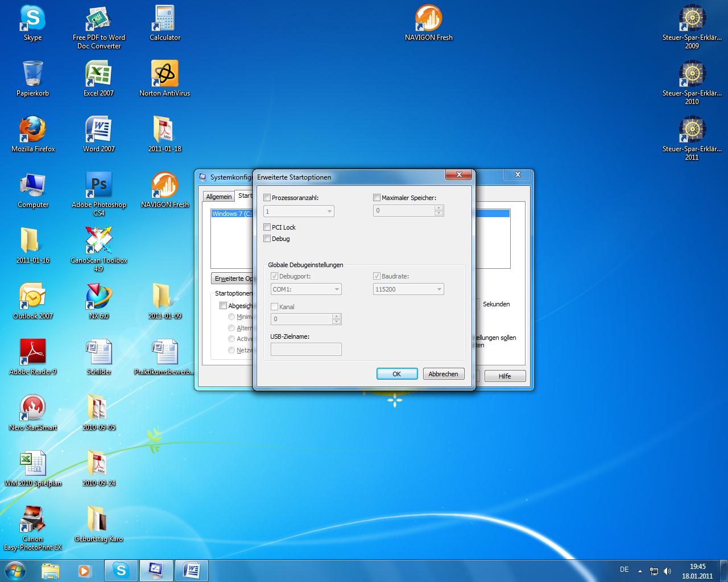Launch the Norton AntiVirus desktop icon

(165, 78)
